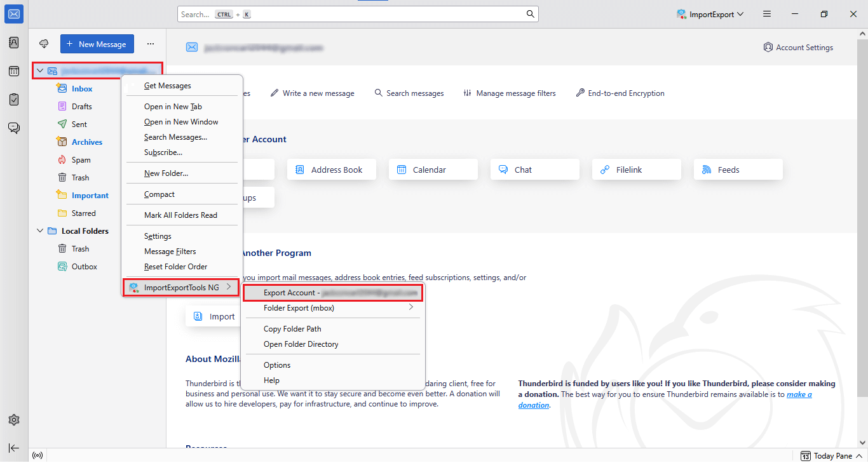Choose Compact from the context menu
The width and height of the screenshot is (868, 463).
pyautogui.click(x=159, y=194)
